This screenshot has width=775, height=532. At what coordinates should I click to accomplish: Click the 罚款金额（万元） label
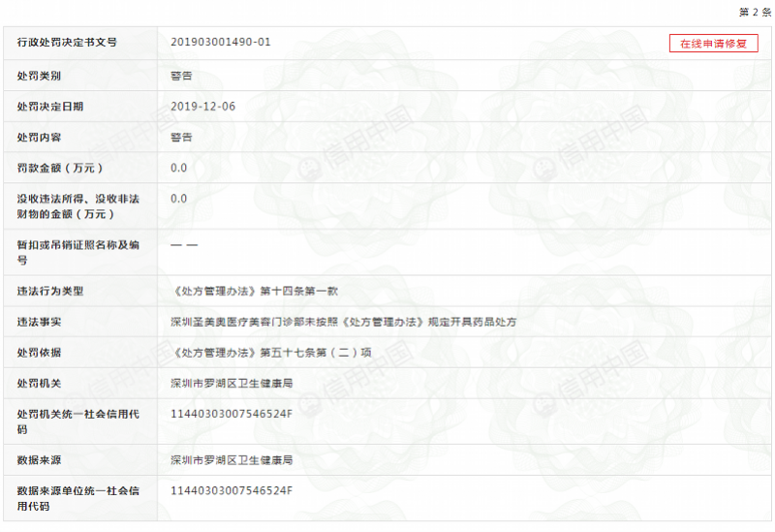pyautogui.click(x=60, y=168)
